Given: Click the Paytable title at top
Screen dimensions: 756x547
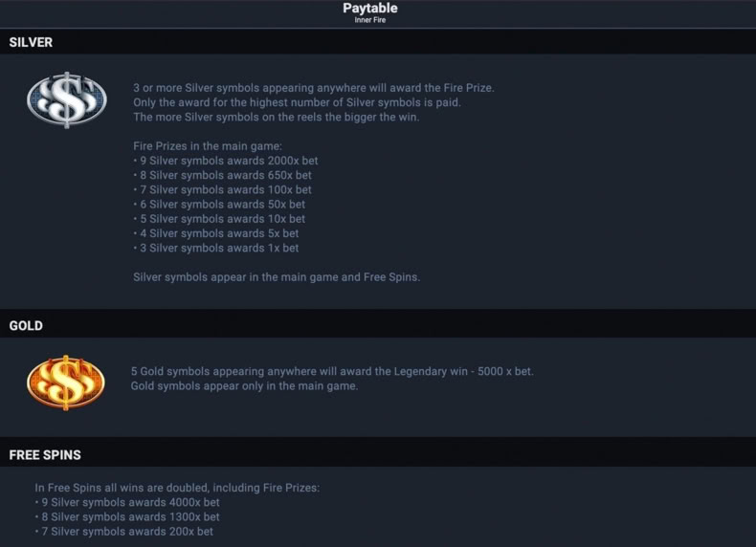Looking at the screenshot, I should (x=370, y=9).
